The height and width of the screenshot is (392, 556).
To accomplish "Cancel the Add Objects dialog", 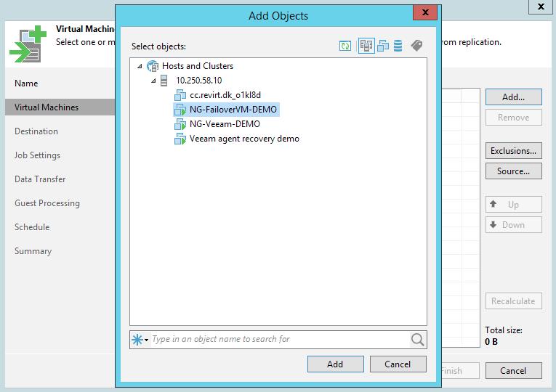I will coord(398,364).
